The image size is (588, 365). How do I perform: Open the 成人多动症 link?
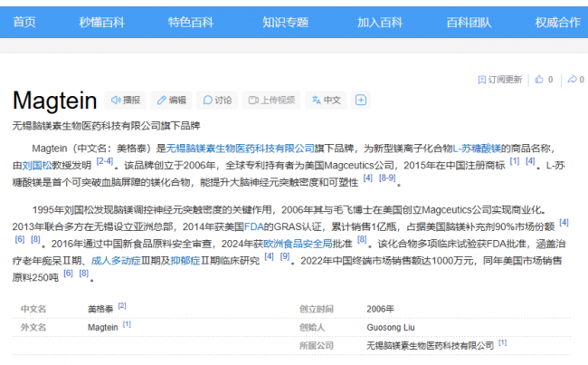tap(116, 261)
